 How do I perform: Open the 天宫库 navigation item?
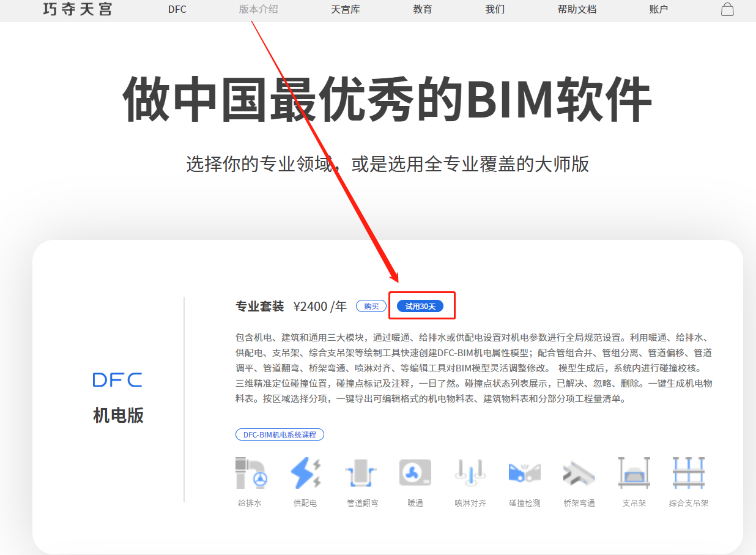(x=346, y=9)
